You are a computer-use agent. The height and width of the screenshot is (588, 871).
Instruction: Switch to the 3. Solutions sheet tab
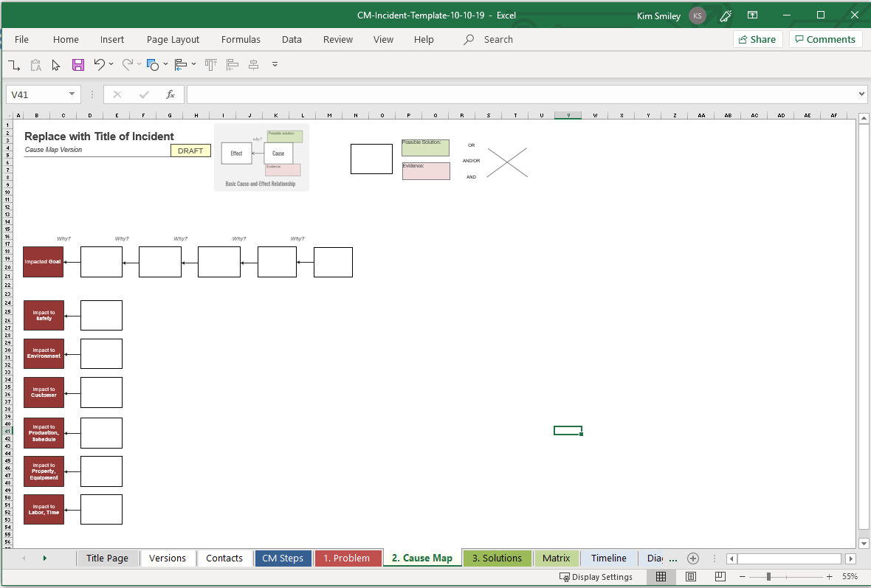[497, 558]
